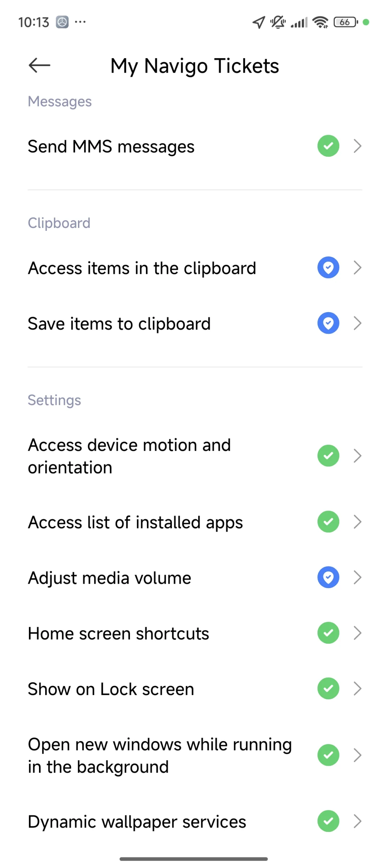This screenshot has width=390, height=868.
Task: Click green check icon for Home screen shortcuts
Action: [328, 633]
